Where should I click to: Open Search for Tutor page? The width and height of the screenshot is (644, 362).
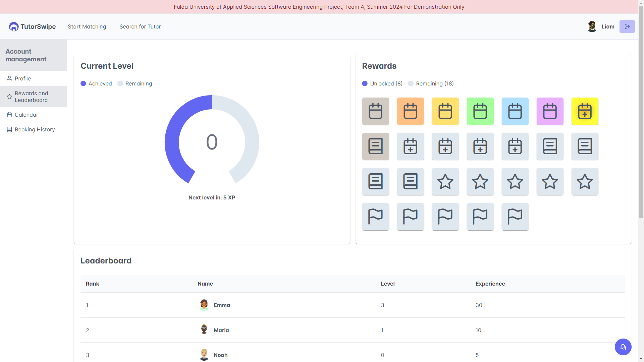coord(140,26)
